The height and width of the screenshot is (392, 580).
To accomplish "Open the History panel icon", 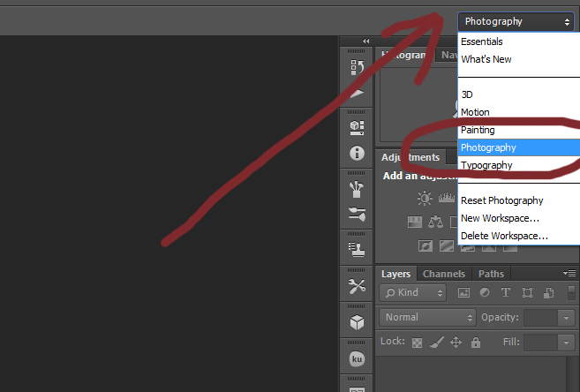I will (357, 67).
